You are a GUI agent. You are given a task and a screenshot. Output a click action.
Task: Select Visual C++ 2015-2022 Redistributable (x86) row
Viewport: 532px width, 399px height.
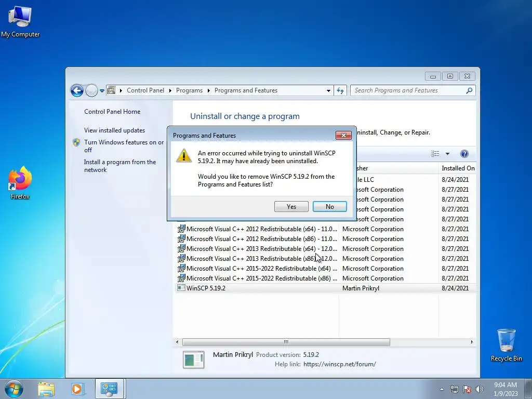[326, 278]
